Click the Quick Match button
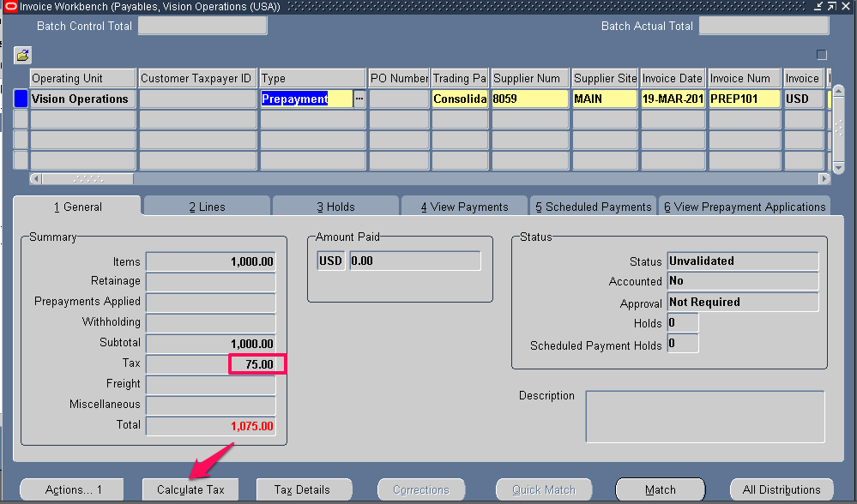Screen dimensions: 857x504 point(544,489)
